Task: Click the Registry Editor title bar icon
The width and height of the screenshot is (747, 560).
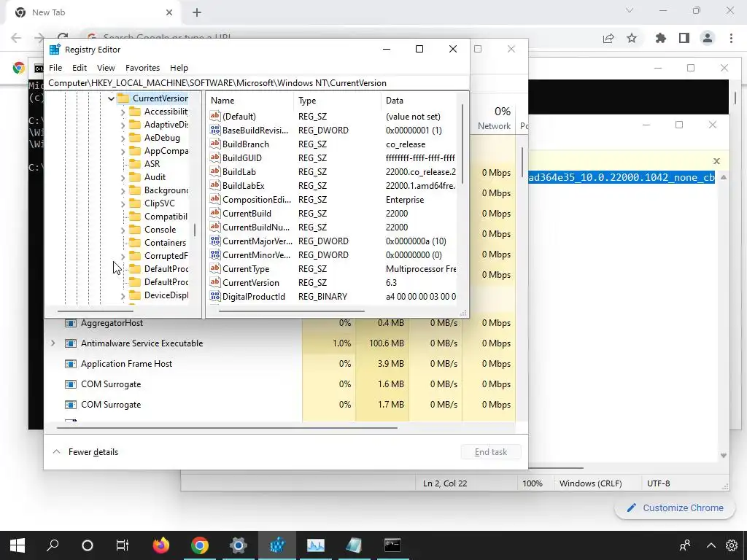Action: [55, 50]
